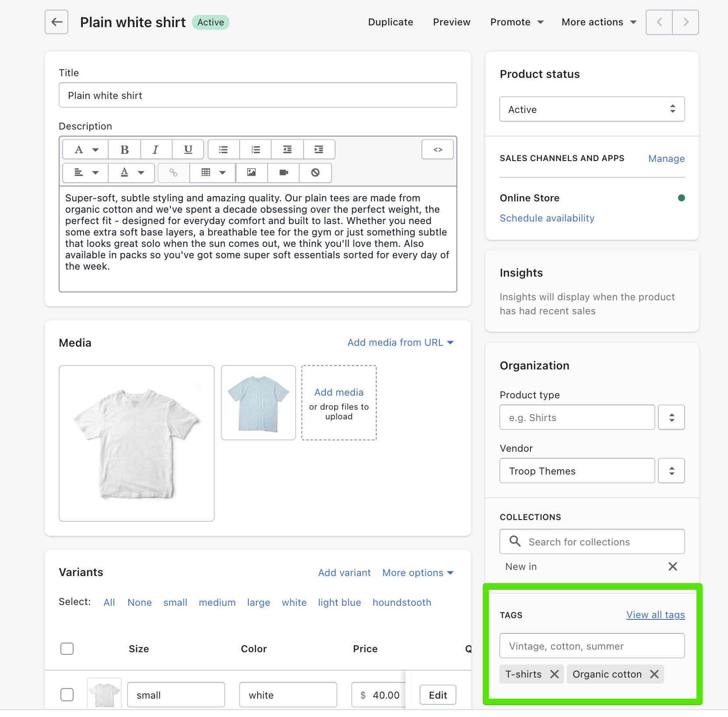This screenshot has height=717, width=728.
Task: Toggle underline formatting
Action: click(188, 150)
